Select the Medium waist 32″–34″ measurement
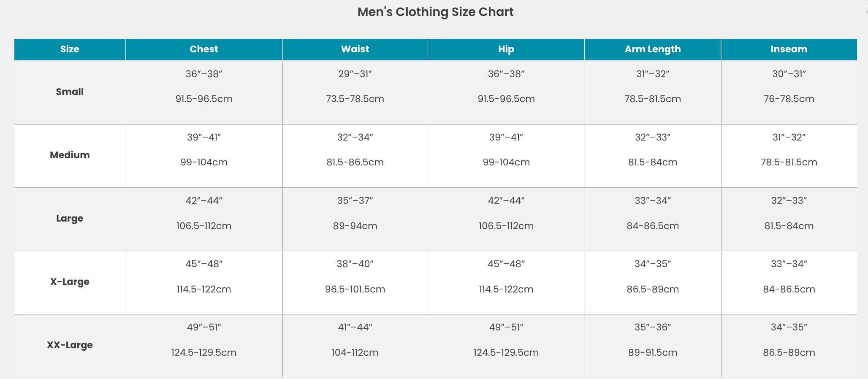868x379 pixels. pos(355,137)
